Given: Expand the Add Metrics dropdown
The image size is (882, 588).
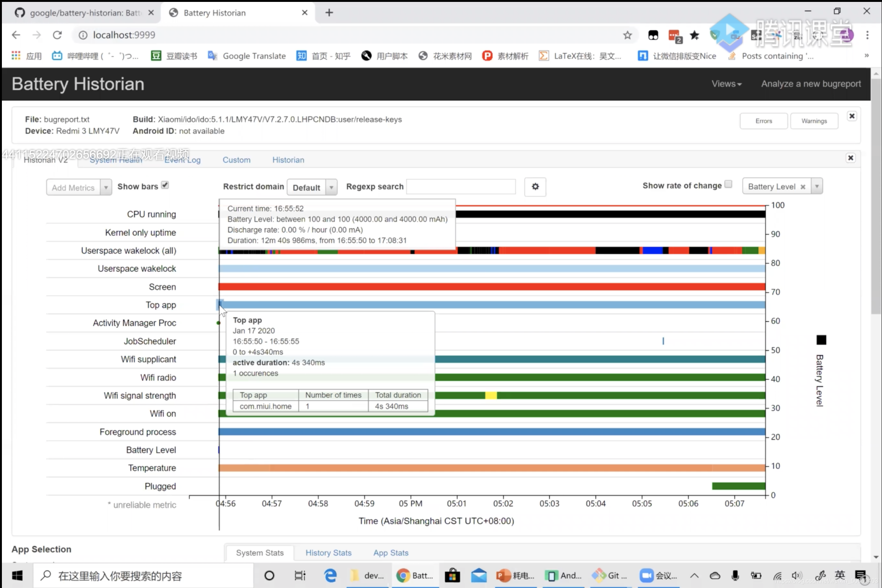Looking at the screenshot, I should pos(106,188).
